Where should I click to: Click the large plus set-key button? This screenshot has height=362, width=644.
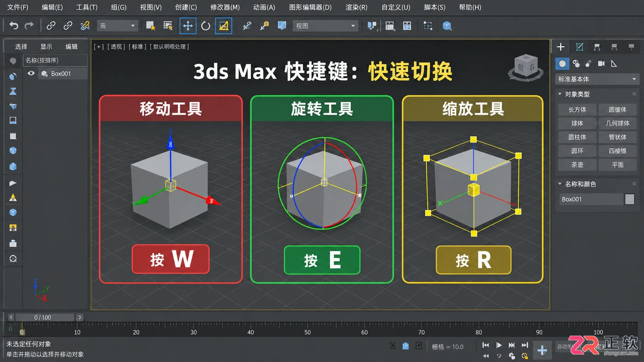tap(542, 351)
